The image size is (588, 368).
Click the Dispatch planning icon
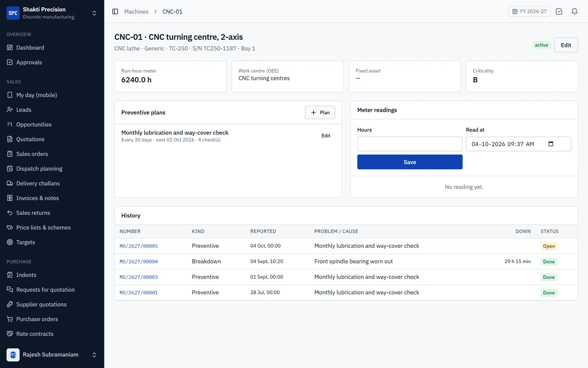click(x=10, y=169)
